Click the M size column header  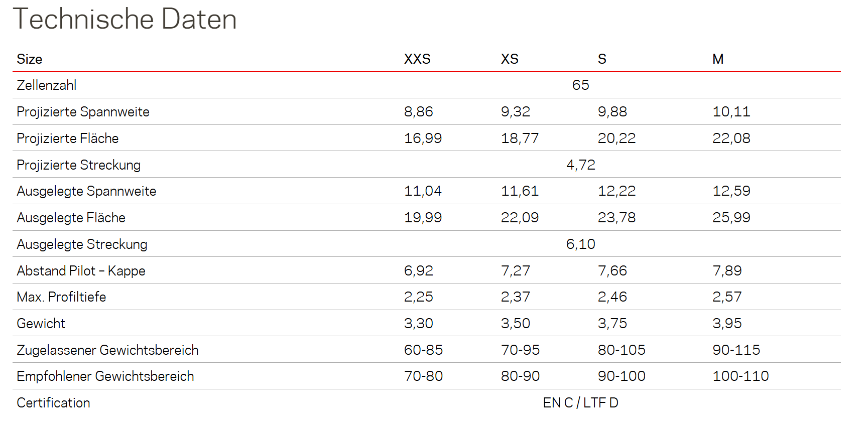pyautogui.click(x=718, y=59)
